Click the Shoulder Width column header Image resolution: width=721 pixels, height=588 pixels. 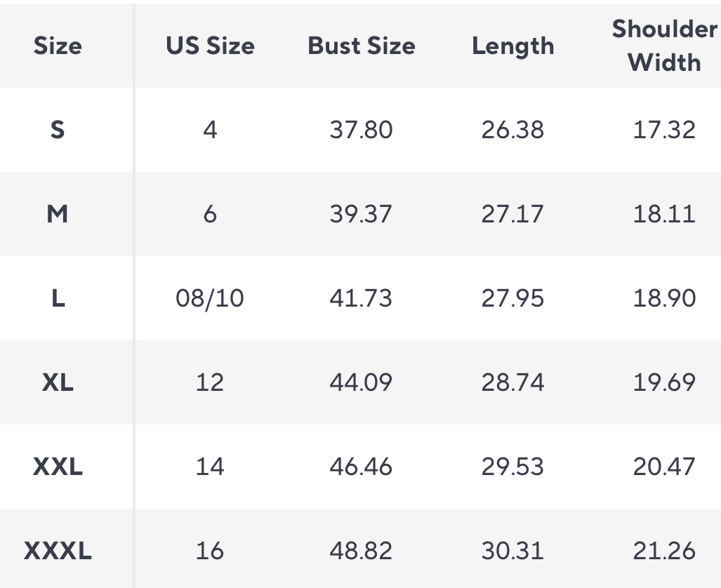[664, 46]
